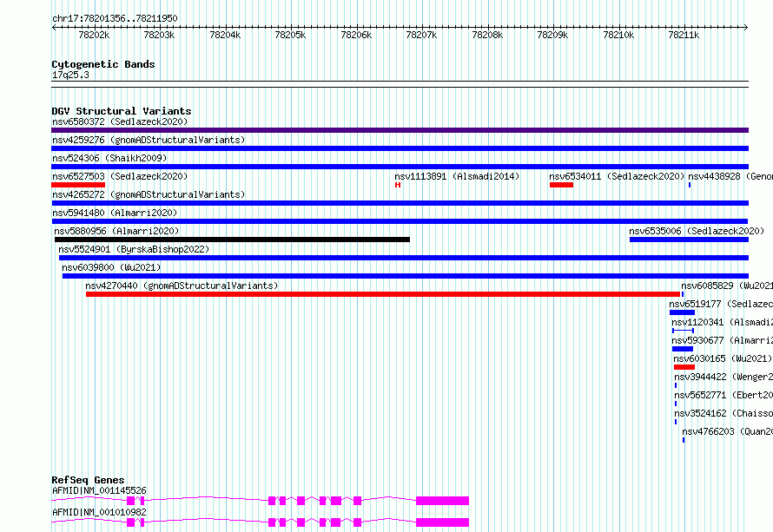This screenshot has width=773, height=532.
Task: Click the 78207k ruler tick label
Action: tap(421, 35)
